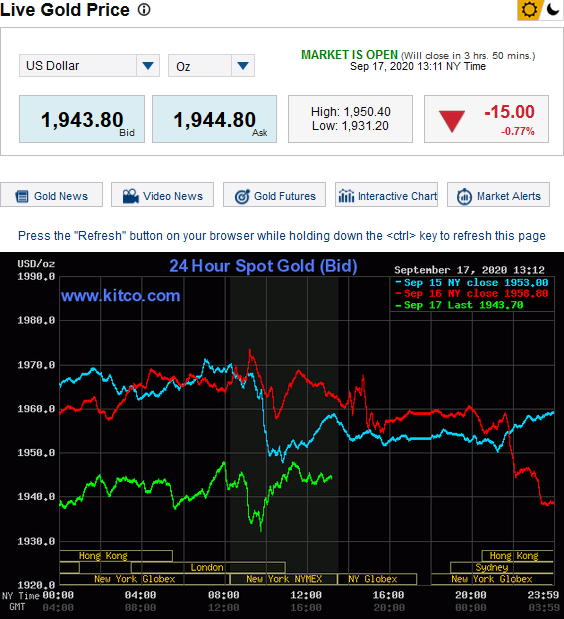The image size is (564, 619).
Task: Click the Sep 16 NY close 1958.80 legend entry
Action: [x=472, y=293]
